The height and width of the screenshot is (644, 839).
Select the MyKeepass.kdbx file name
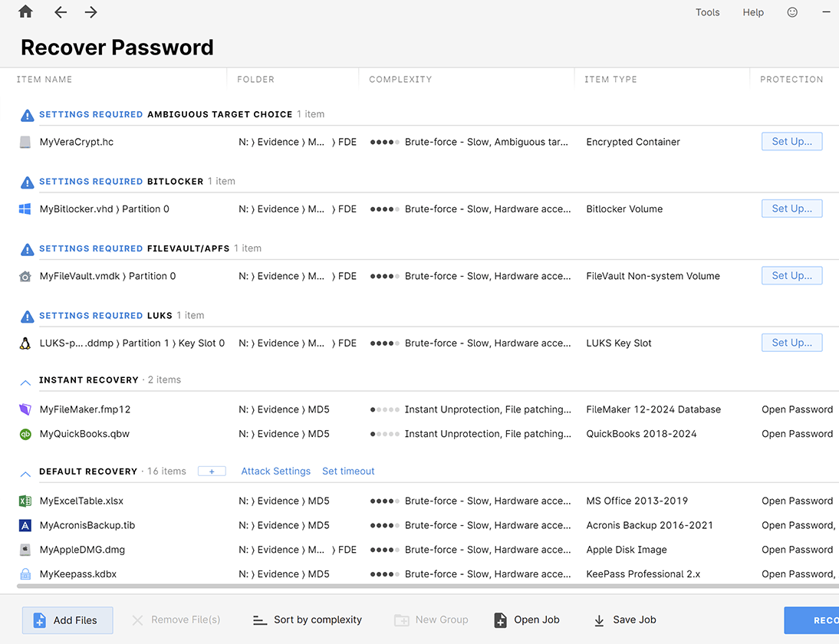78,574
